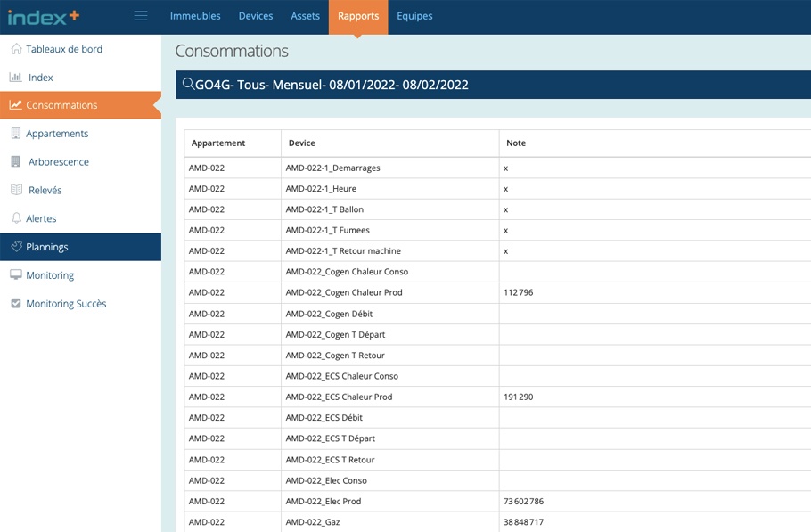Click the open book icon beside Relevés
The image size is (811, 532).
(x=16, y=190)
